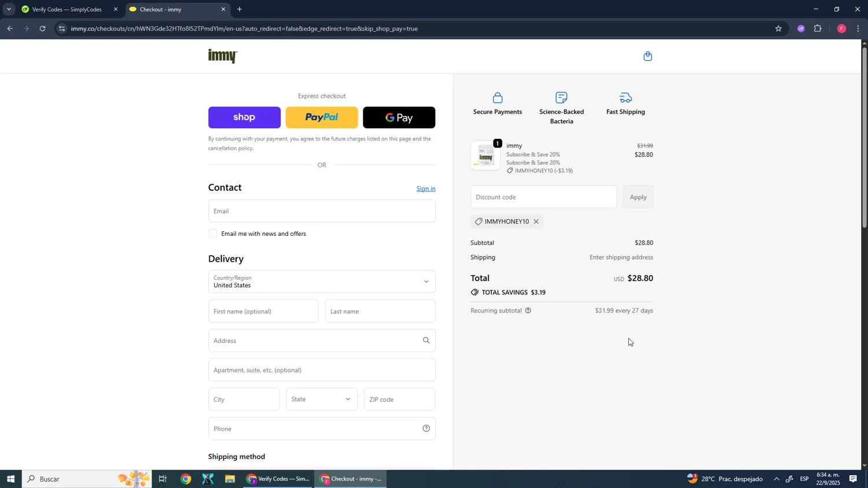868x488 pixels.
Task: Focus the Phone field
Action: click(x=322, y=429)
